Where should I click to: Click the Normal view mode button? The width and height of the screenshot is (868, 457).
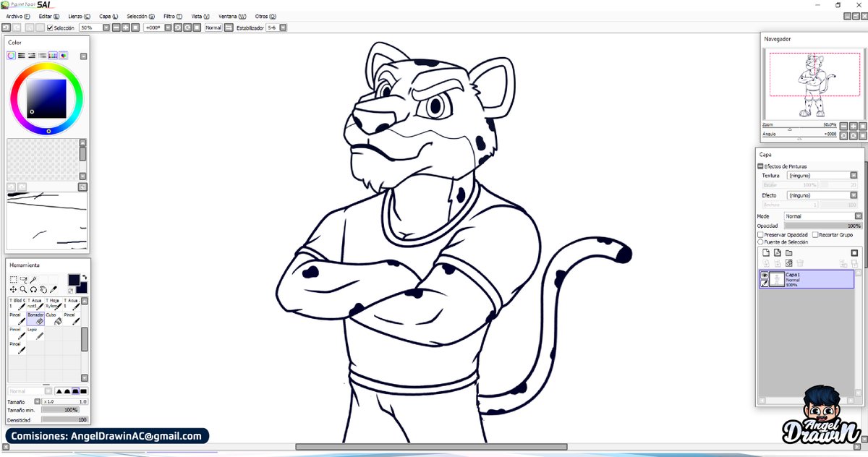(213, 28)
